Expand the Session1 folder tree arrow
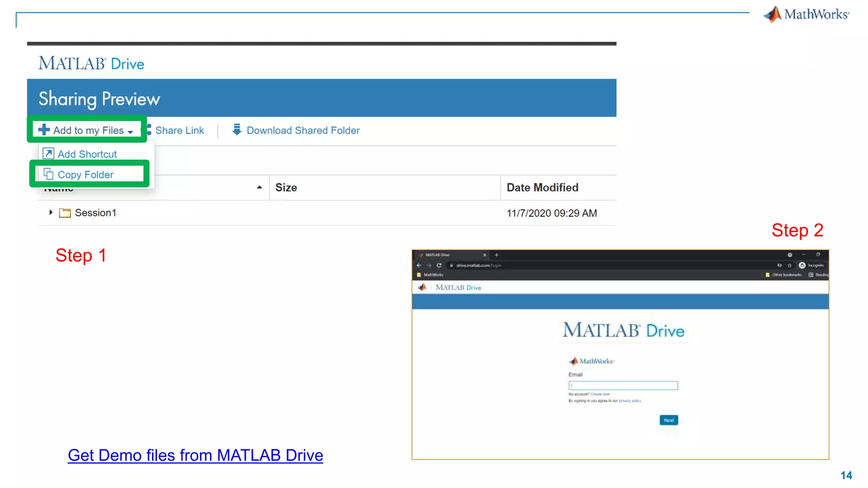This screenshot has width=868, height=488. (x=51, y=212)
